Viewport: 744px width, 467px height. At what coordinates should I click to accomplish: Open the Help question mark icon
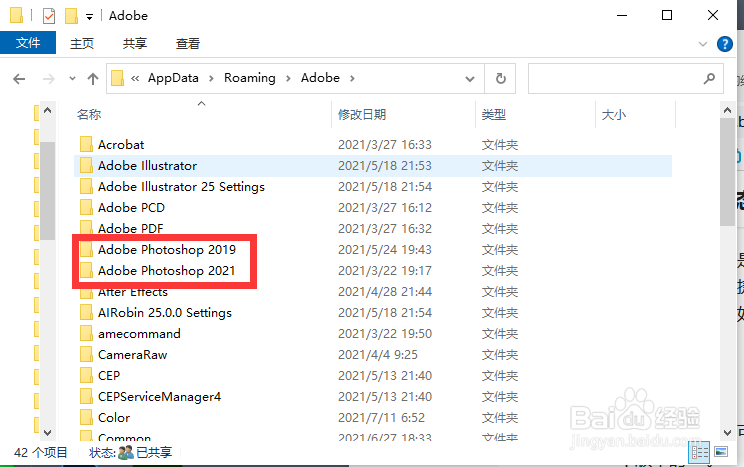(x=725, y=44)
